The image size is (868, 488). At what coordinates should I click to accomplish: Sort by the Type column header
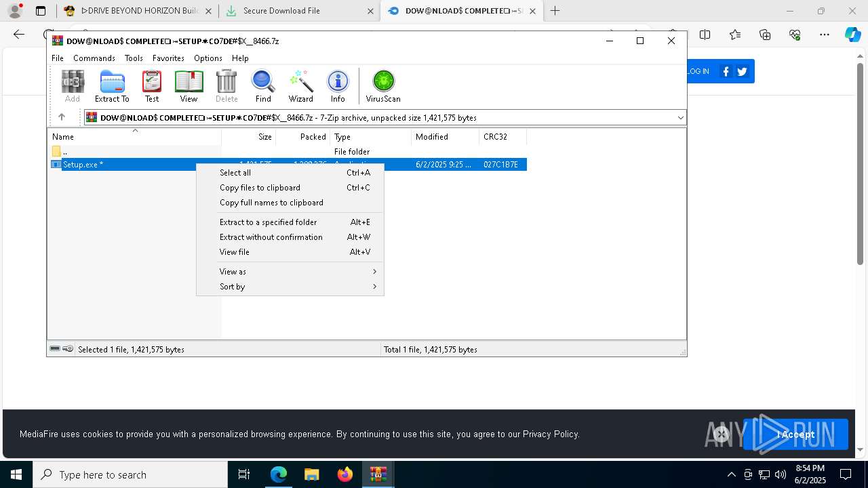(x=371, y=137)
